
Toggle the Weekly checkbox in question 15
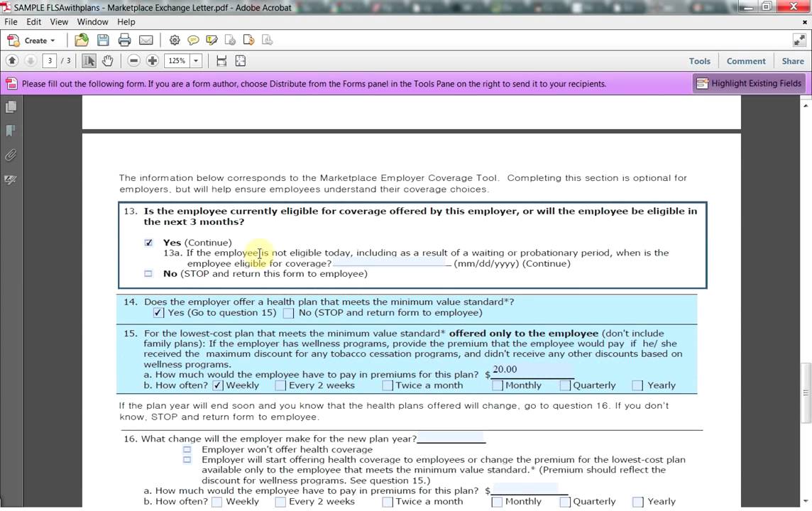(x=217, y=385)
